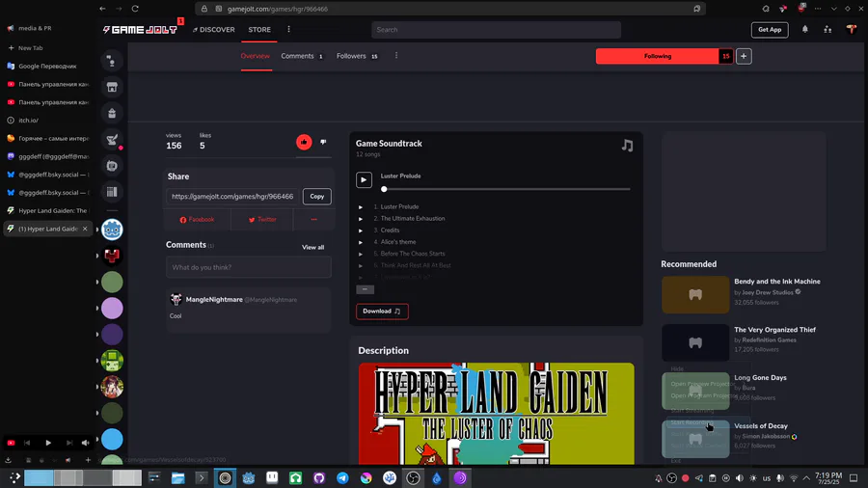Open the Long Gone Days thumbnail
The image size is (868, 488).
click(695, 391)
